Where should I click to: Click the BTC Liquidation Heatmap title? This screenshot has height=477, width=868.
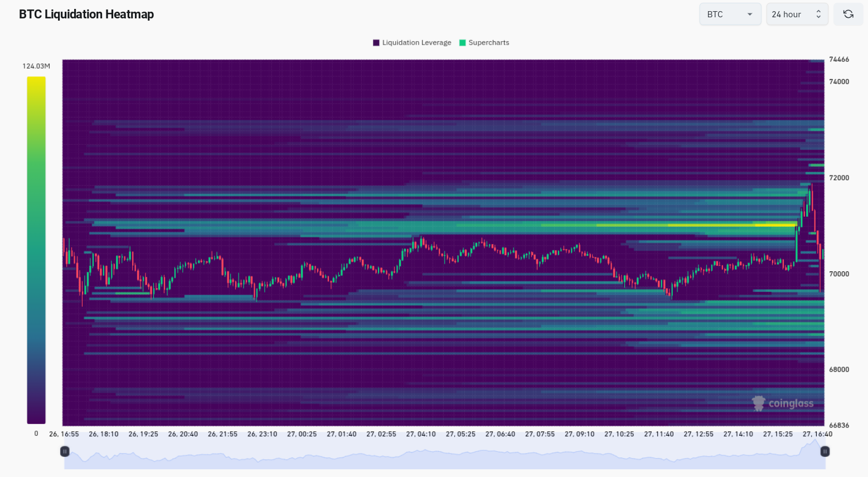coord(86,14)
